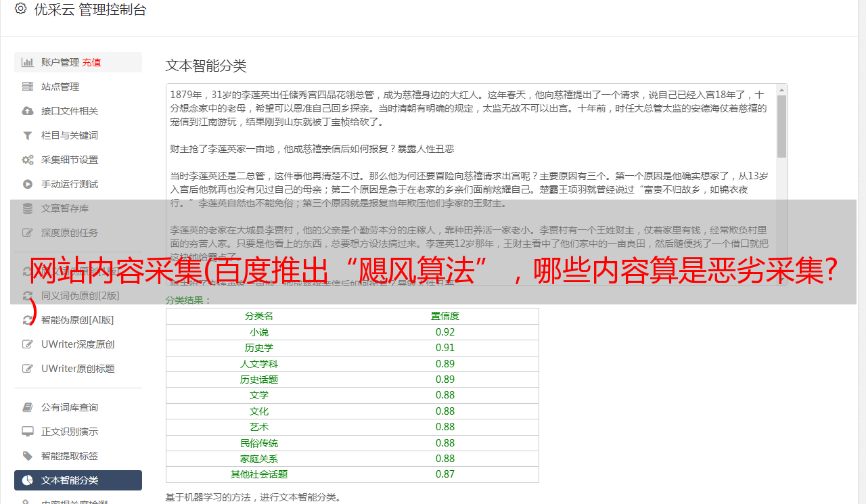
Task: Click the 文本智能分类 pie chart icon
Action: 28,480
